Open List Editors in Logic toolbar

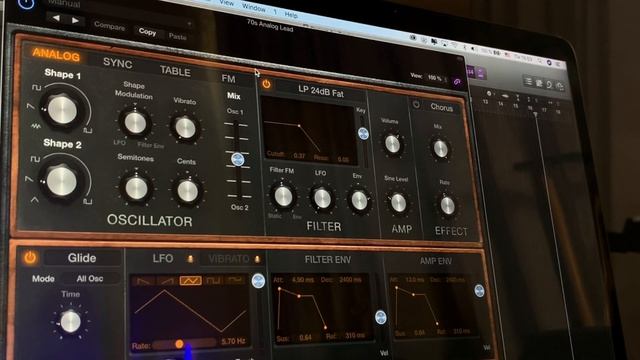pyautogui.click(x=528, y=81)
